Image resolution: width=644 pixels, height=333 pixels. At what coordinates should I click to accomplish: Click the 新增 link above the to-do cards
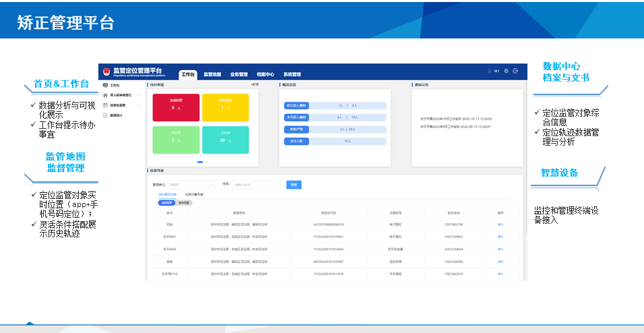[254, 85]
